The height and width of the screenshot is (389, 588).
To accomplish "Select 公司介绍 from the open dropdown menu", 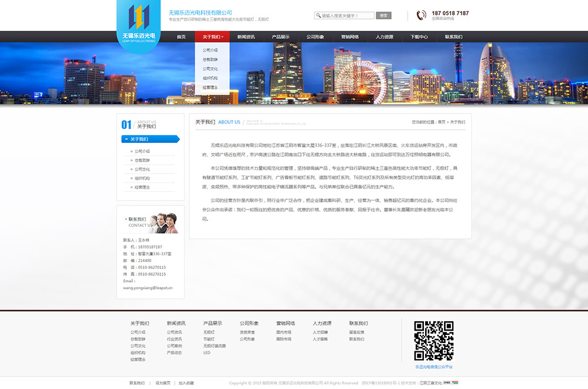I will (210, 51).
